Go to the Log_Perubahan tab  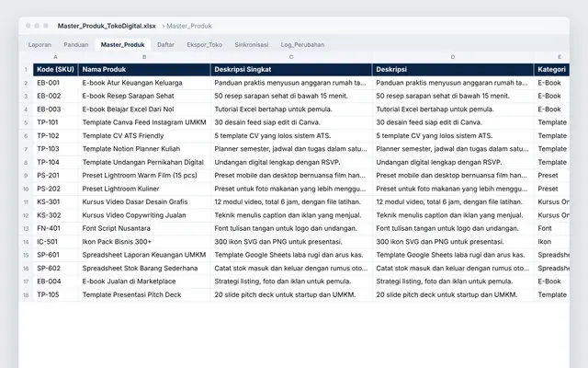point(302,45)
